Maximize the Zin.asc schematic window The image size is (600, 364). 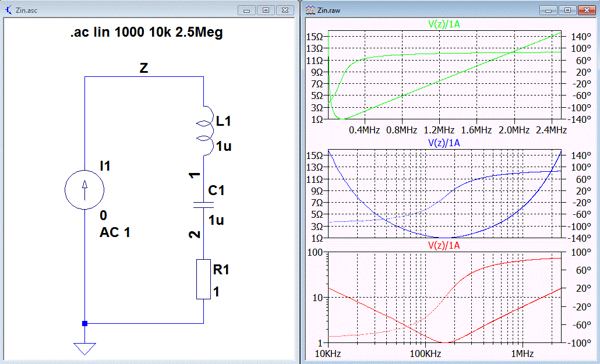tap(266, 10)
